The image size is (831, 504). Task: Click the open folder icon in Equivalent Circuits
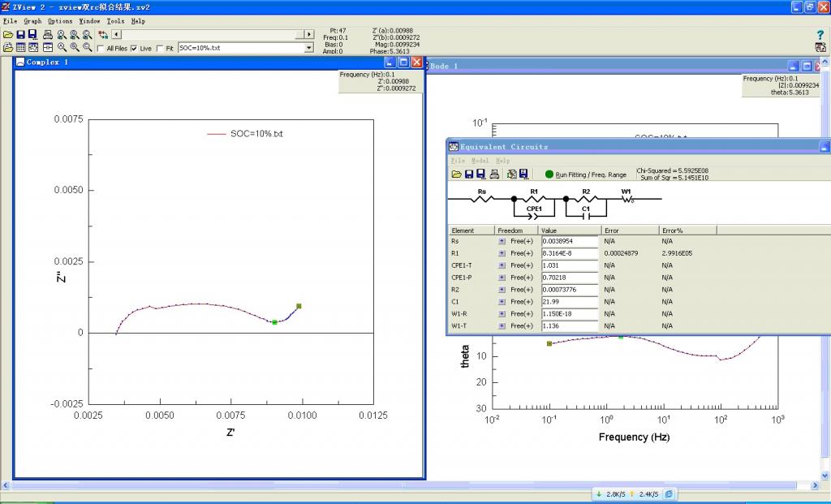[x=456, y=174]
